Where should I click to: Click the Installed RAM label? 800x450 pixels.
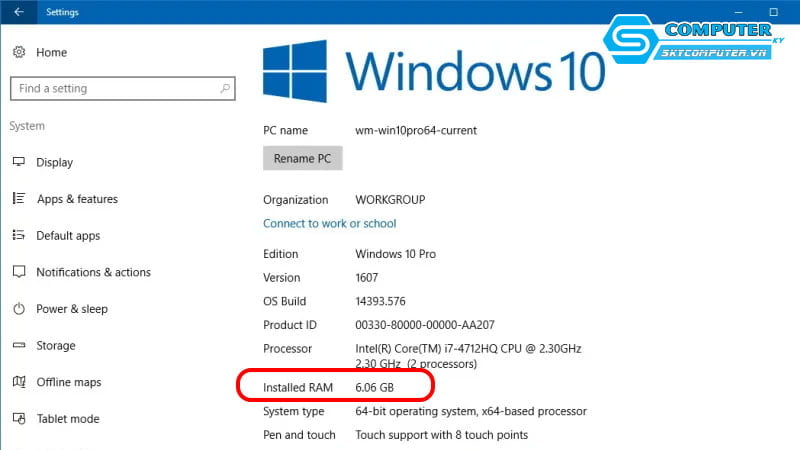[298, 388]
